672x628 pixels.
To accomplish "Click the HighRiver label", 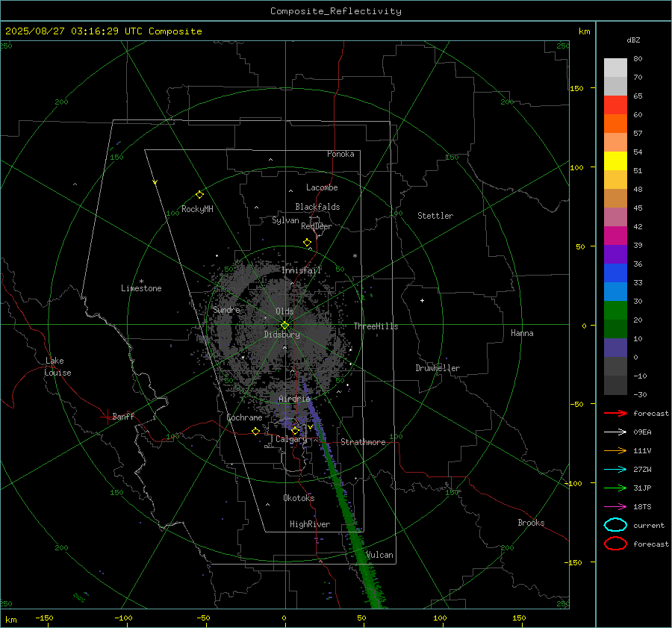I will [310, 524].
